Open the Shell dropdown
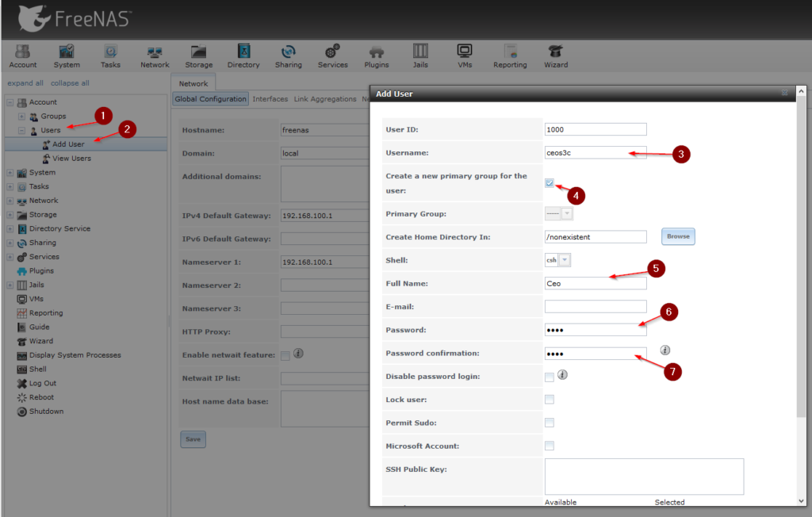Image resolution: width=812 pixels, height=517 pixels. [x=565, y=260]
